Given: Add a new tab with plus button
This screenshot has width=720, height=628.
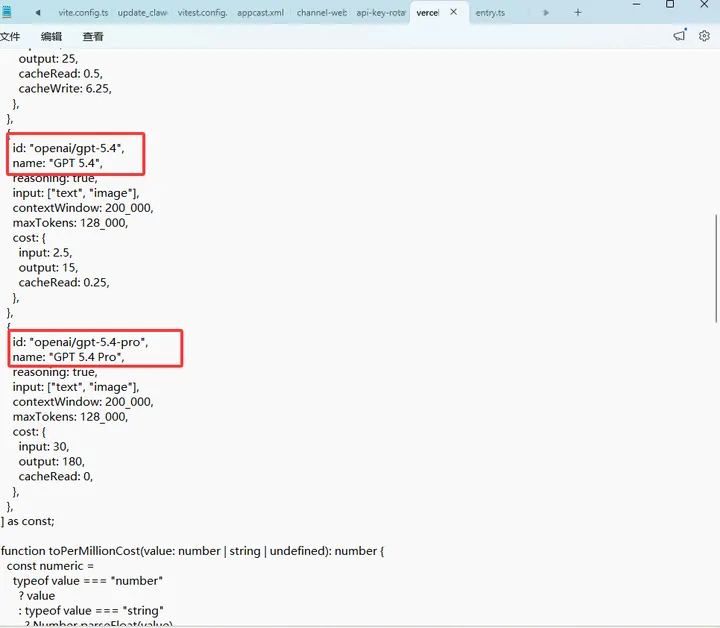Looking at the screenshot, I should pos(578,12).
